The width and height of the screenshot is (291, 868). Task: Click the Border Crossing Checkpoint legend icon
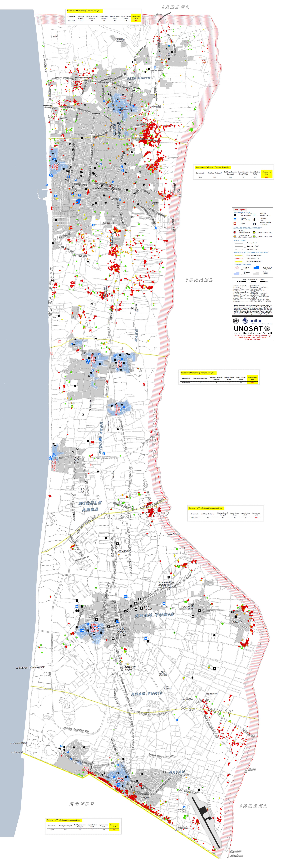click(x=255, y=224)
